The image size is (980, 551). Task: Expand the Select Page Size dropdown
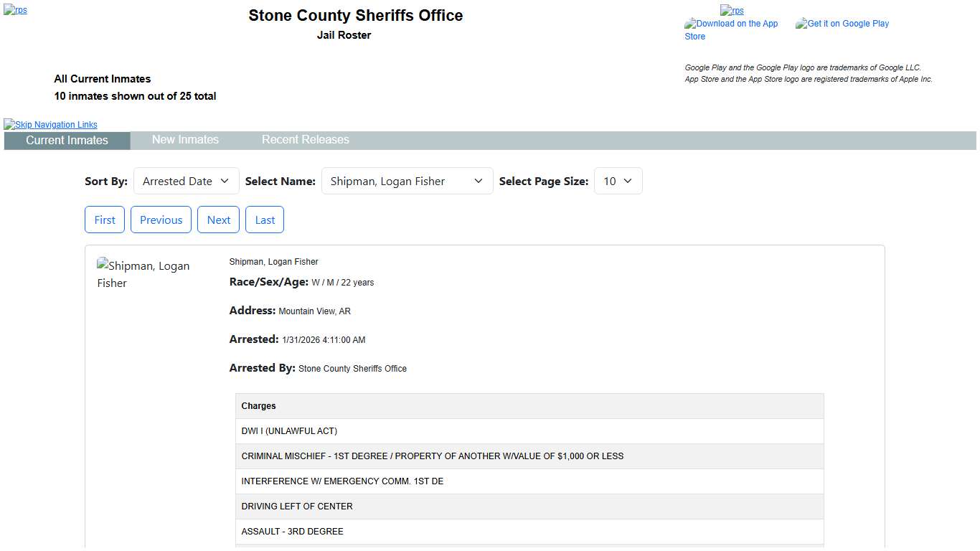coord(618,182)
